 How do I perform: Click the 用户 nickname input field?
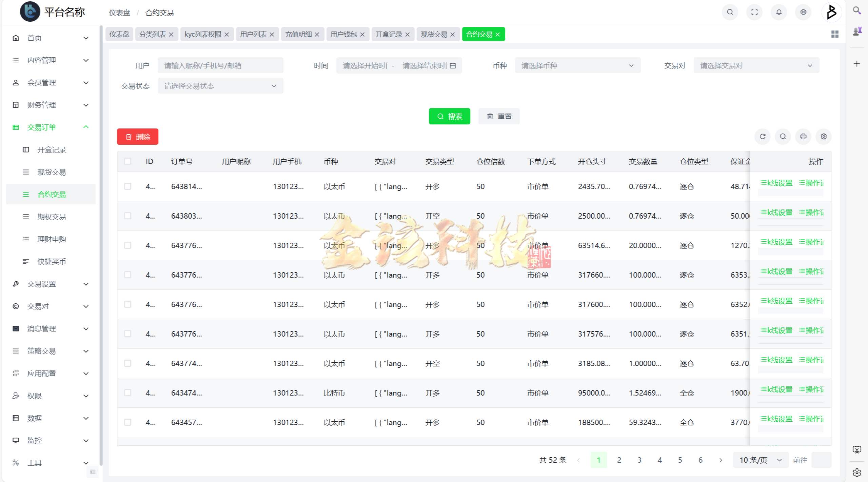[220, 65]
